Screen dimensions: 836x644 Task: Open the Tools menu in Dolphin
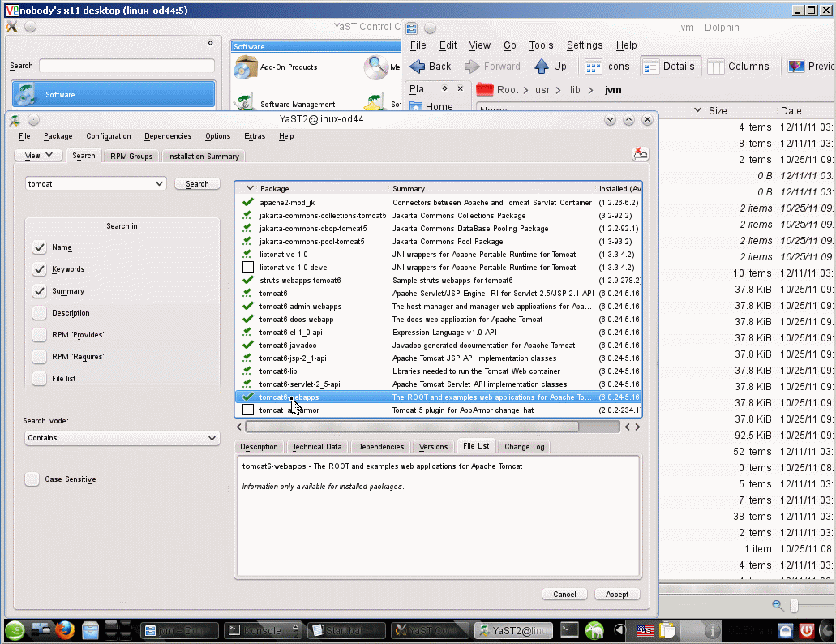point(541,45)
